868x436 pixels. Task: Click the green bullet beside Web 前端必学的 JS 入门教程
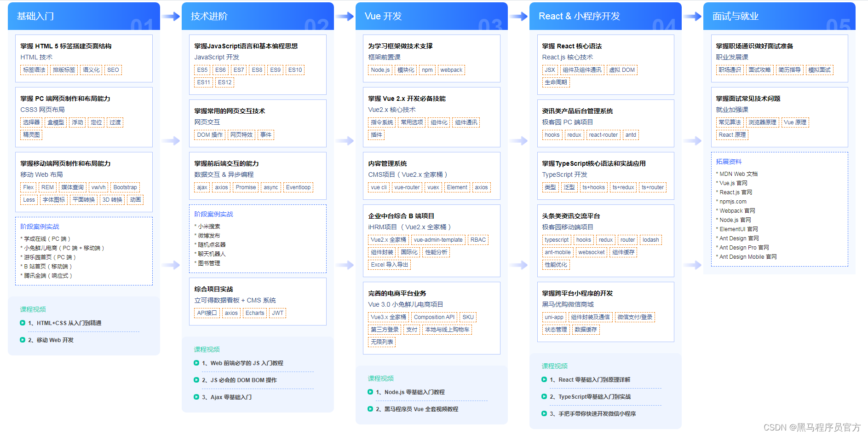(196, 363)
